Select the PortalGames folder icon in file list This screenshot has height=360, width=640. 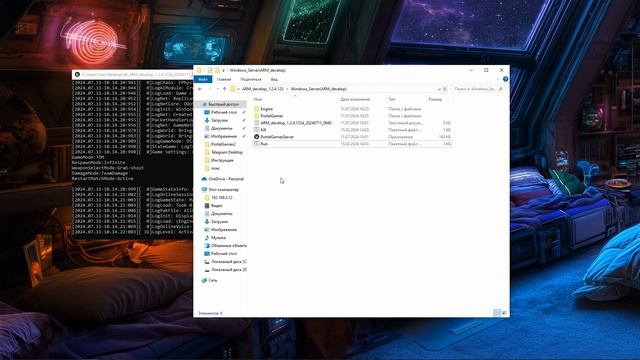click(257, 116)
